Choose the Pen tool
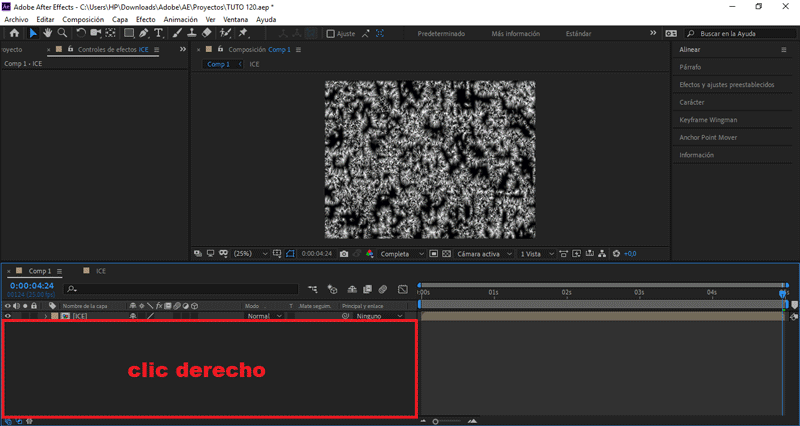The width and height of the screenshot is (800, 426). [x=144, y=33]
